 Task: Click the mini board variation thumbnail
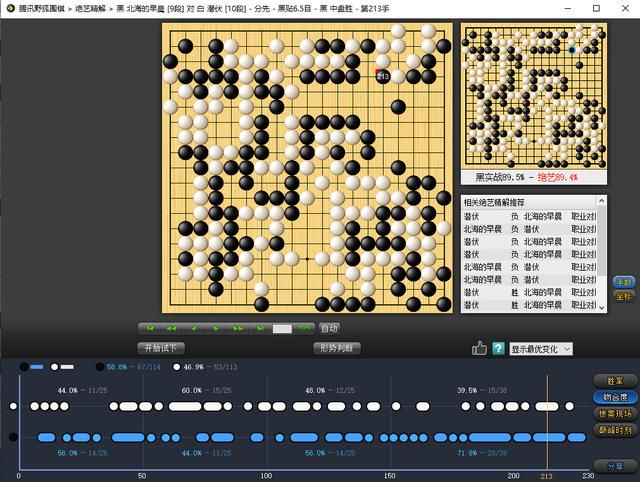[534, 96]
